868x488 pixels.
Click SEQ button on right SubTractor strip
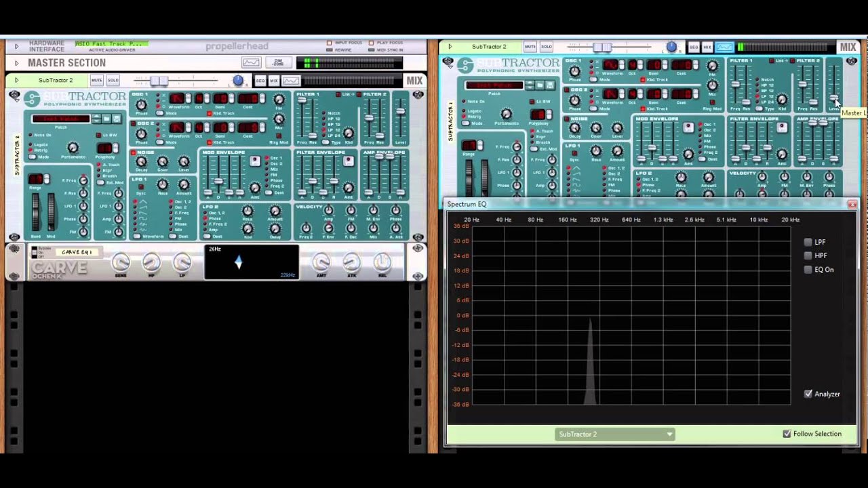click(694, 47)
